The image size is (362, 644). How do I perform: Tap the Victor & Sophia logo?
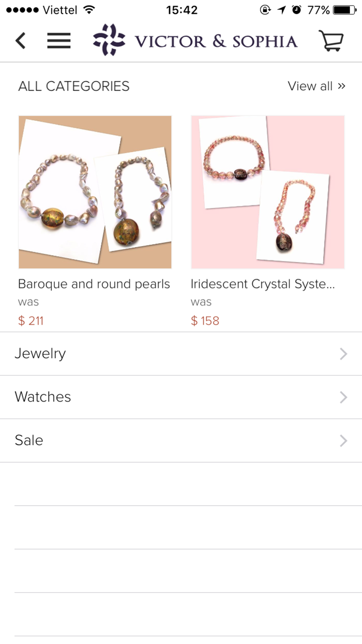pyautogui.click(x=195, y=40)
